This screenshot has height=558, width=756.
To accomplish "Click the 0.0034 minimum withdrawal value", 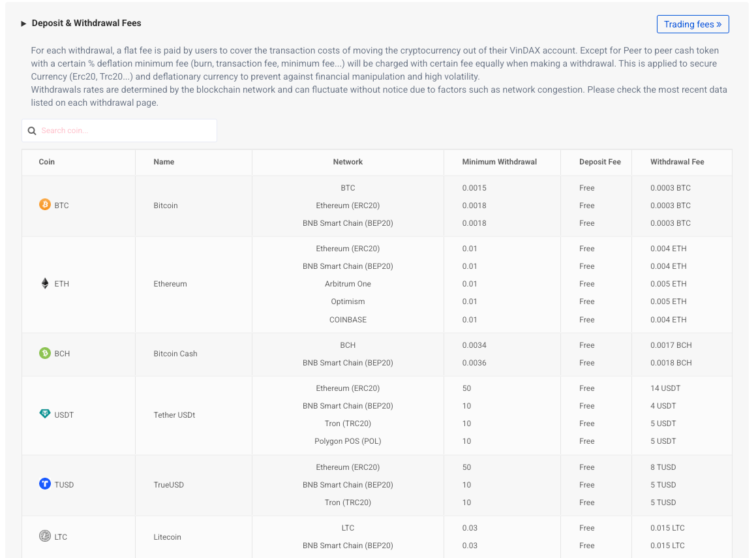I will point(474,345).
